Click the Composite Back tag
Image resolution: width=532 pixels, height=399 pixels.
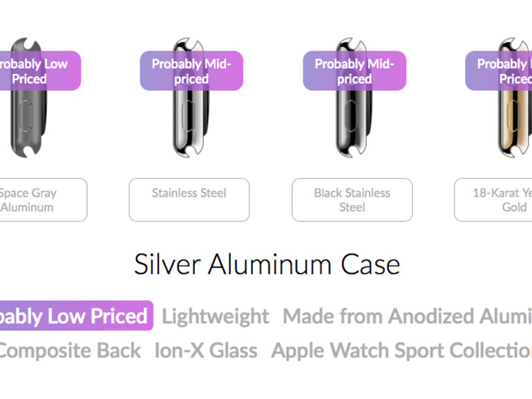(x=69, y=351)
